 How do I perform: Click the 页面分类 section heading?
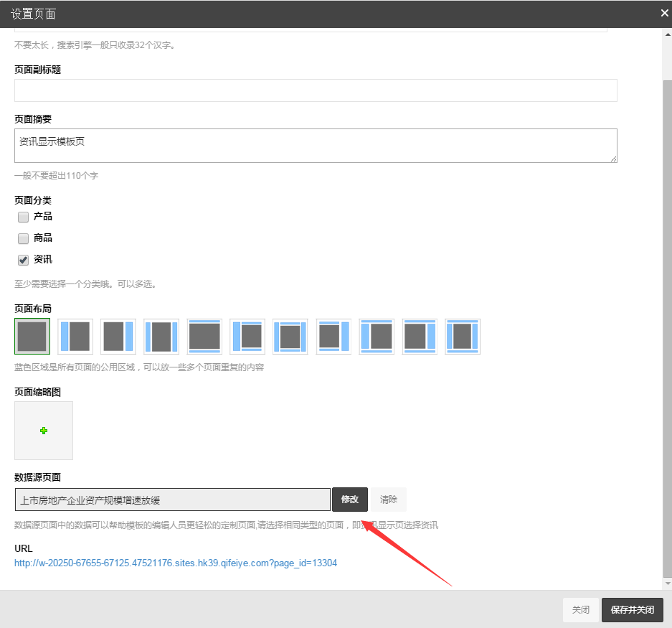(33, 200)
